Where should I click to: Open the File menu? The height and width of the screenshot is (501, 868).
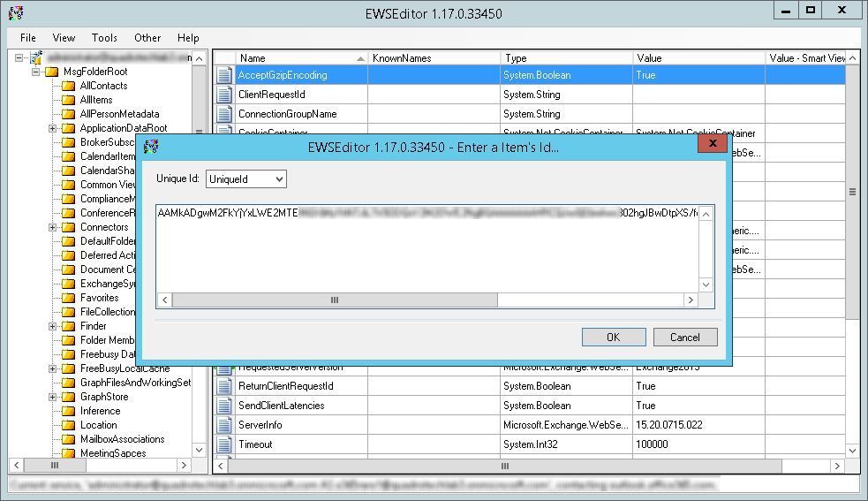[27, 38]
